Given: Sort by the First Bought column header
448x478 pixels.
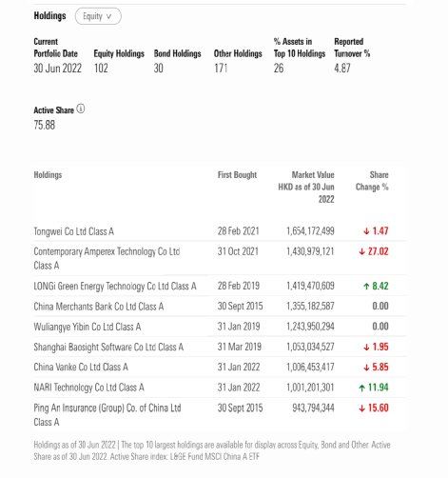Looking at the screenshot, I should coord(237,175).
